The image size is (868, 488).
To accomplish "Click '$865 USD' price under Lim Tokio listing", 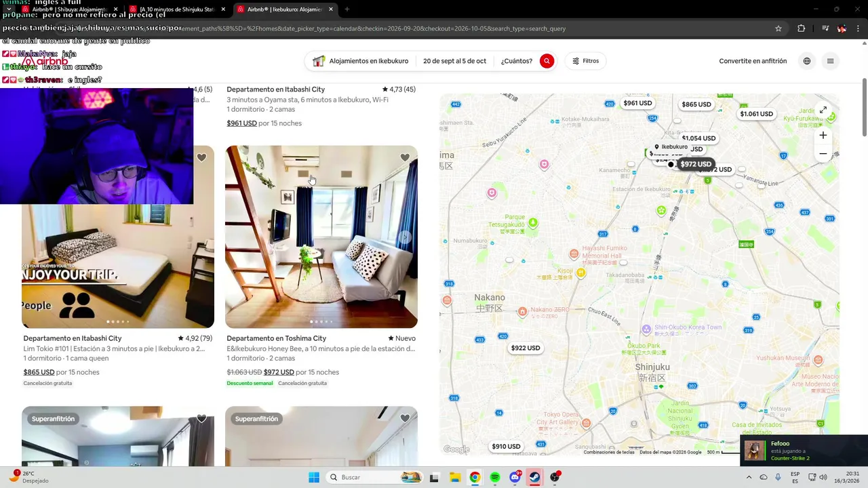I will [x=39, y=372].
